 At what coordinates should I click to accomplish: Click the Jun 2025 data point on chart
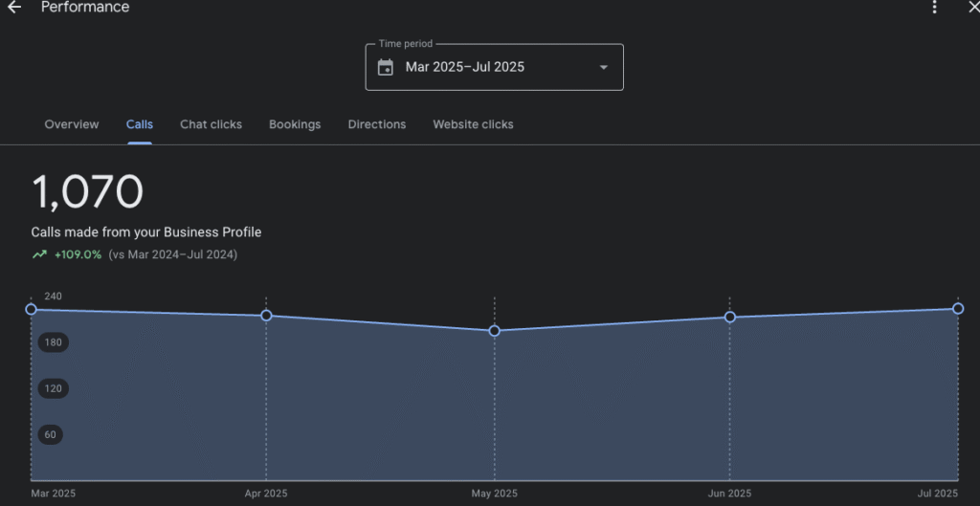(730, 317)
